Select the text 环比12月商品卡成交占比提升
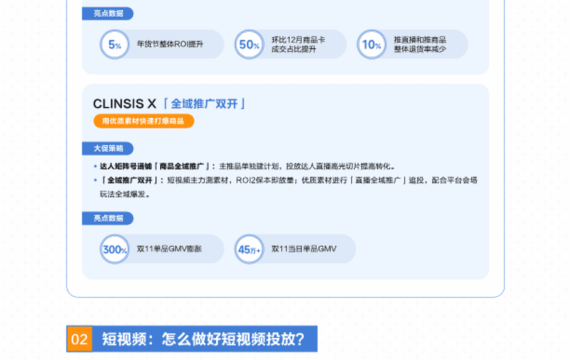Image resolution: width=570 pixels, height=360 pixels. (298, 44)
